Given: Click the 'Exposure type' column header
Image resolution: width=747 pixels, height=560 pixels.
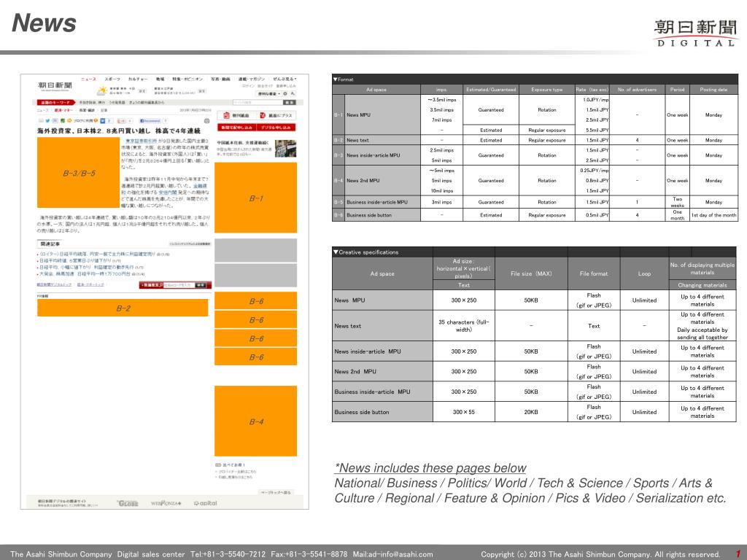Looking at the screenshot, I should (547, 90).
